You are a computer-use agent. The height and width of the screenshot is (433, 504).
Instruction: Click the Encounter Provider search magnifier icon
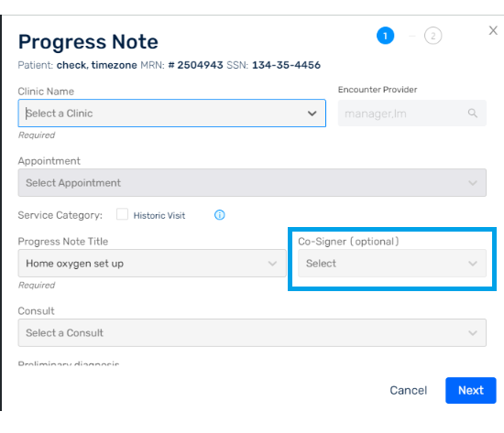(472, 114)
